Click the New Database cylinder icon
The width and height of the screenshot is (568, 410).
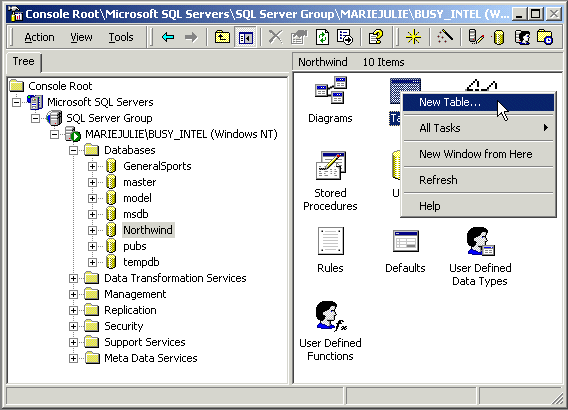point(499,37)
